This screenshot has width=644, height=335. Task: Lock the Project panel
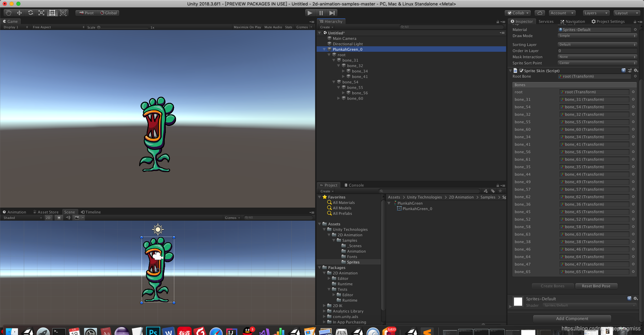[x=498, y=185]
